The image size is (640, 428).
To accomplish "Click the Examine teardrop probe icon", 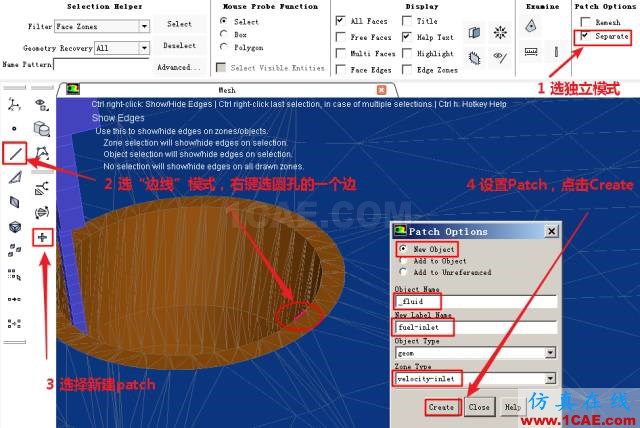I will 531,26.
